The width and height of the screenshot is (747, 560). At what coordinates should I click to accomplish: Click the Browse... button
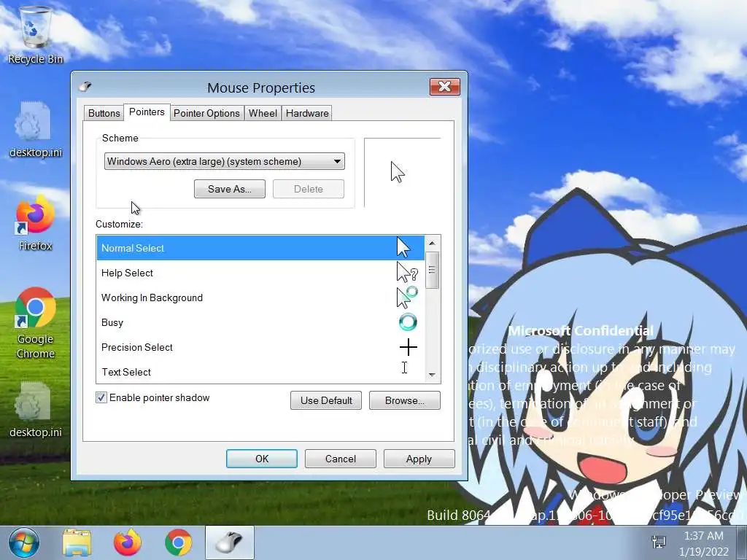(404, 400)
